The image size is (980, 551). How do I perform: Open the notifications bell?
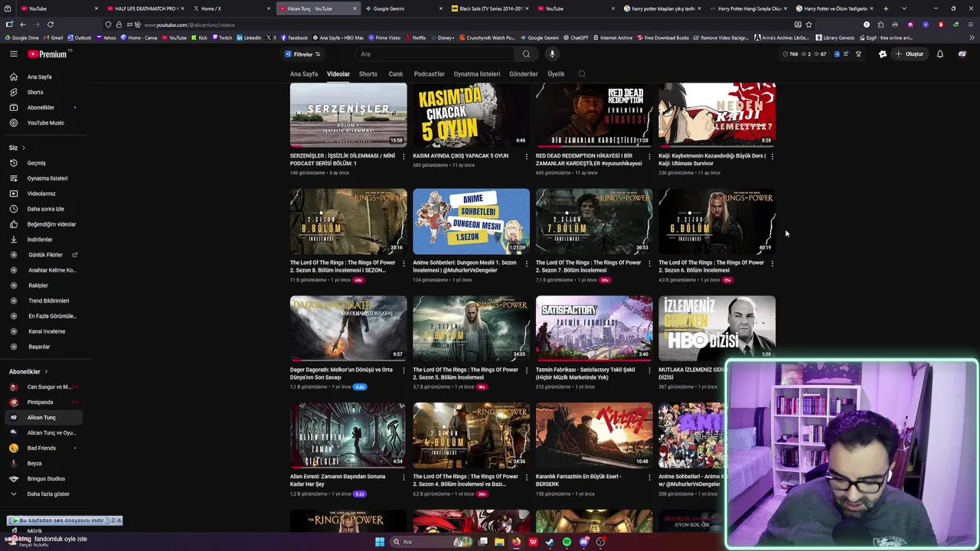(x=940, y=54)
